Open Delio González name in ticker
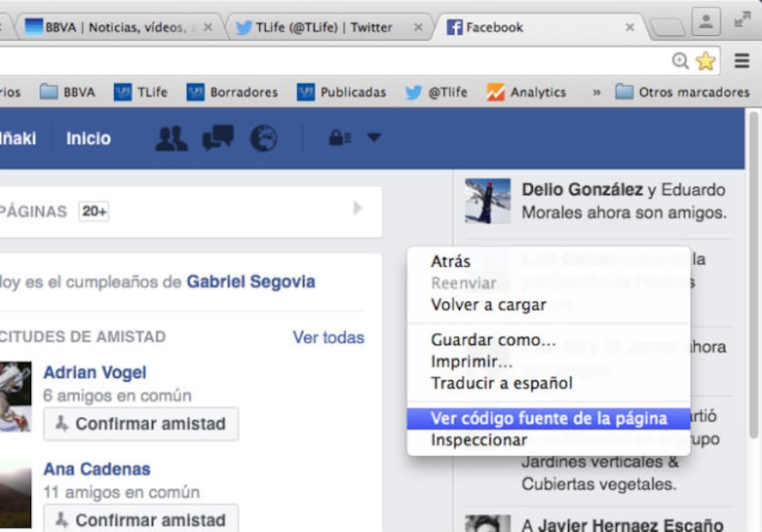The image size is (762, 532). [582, 190]
